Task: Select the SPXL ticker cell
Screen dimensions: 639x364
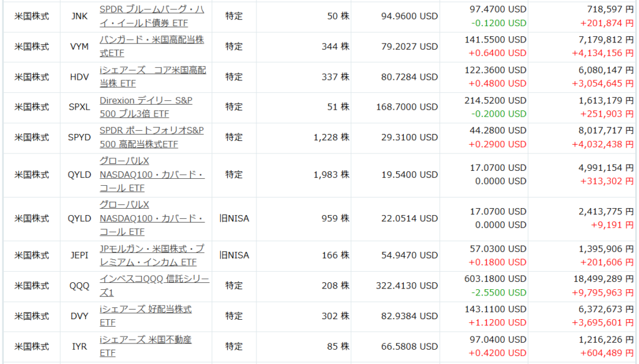Action: 79,107
